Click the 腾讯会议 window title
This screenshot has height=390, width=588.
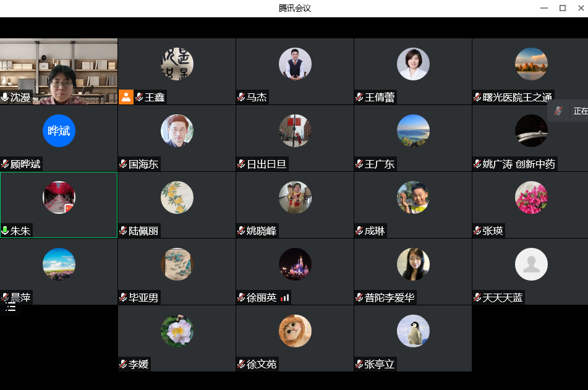pos(294,8)
